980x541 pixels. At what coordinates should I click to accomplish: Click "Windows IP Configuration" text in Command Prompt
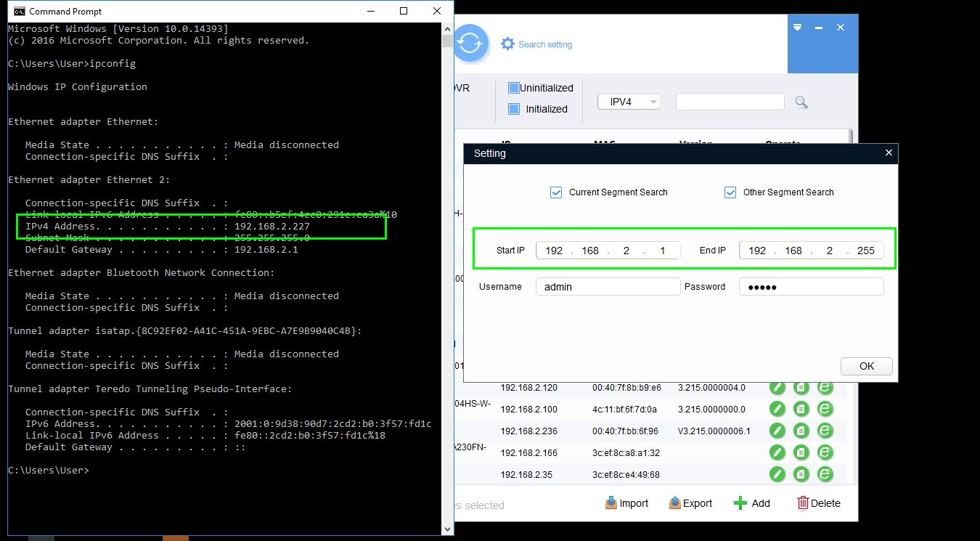[x=78, y=87]
